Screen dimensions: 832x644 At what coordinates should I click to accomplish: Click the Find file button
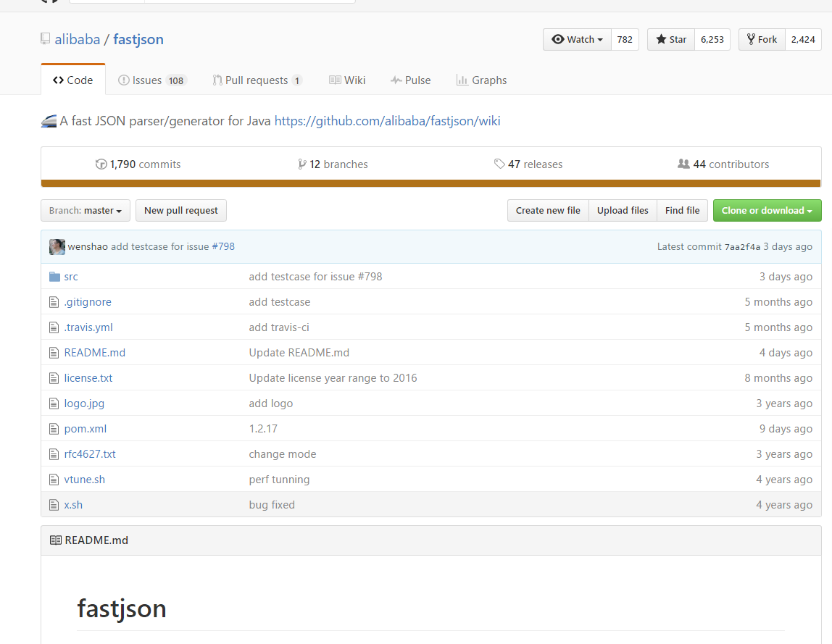[x=683, y=211]
